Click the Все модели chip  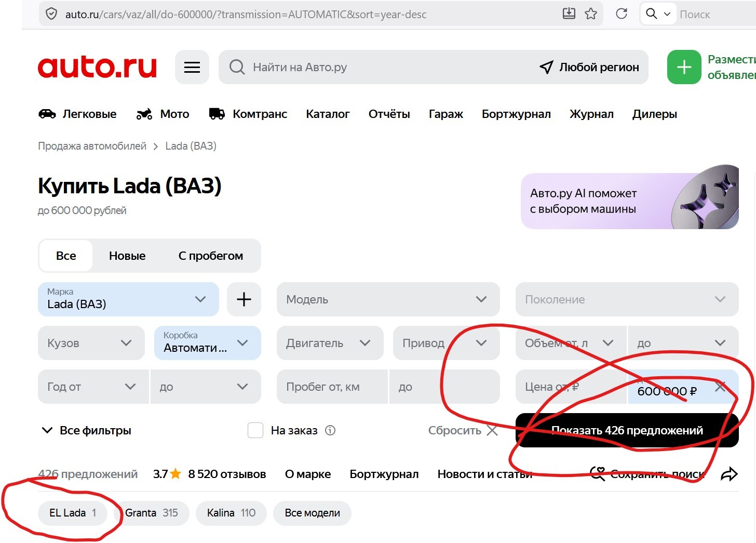tap(312, 513)
